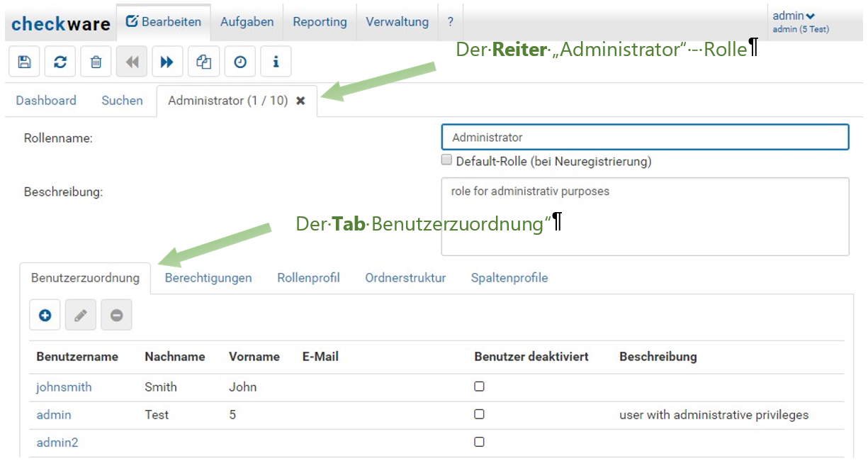
Task: Go to previous record with rewind icon
Action: [132, 62]
